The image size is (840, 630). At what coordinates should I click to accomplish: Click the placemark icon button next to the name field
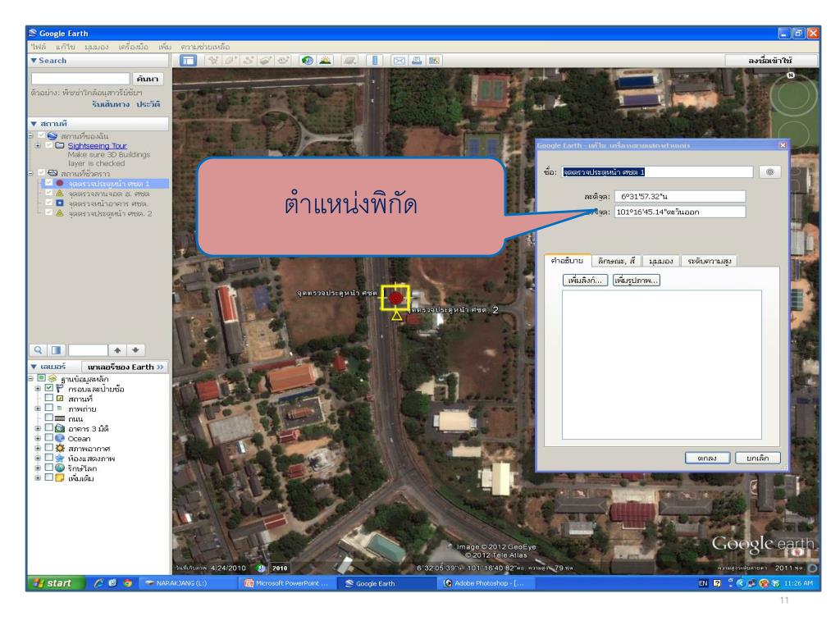769,172
